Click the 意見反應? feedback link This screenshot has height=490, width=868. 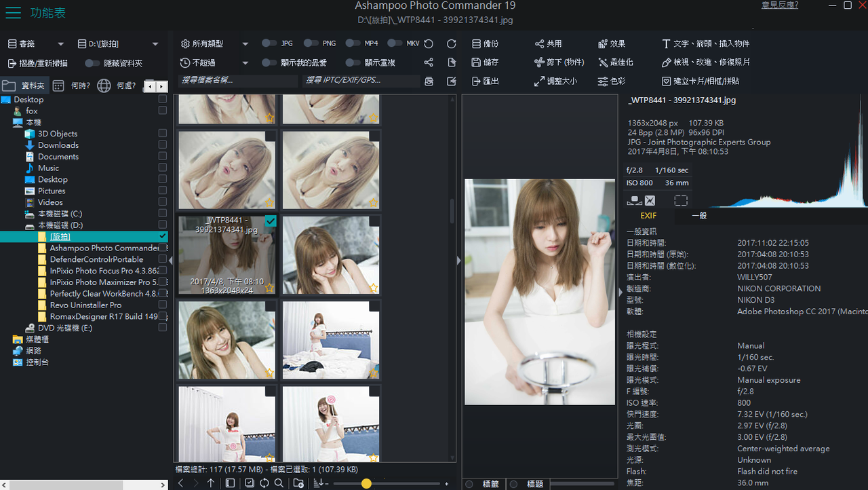780,5
